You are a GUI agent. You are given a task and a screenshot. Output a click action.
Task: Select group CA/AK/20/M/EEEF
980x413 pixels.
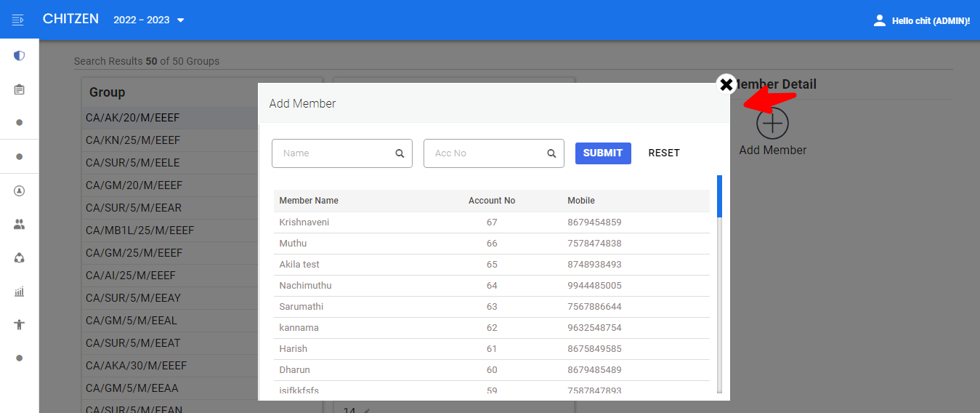pos(170,118)
